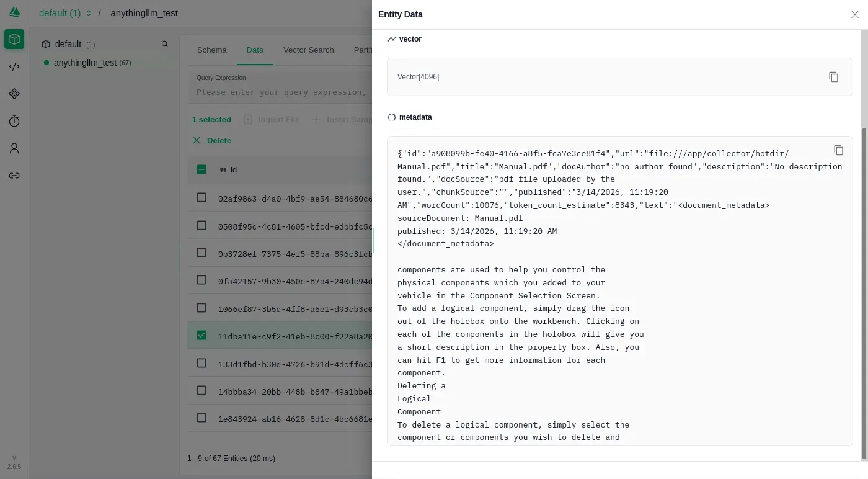Open the code playground sidebar icon
The image size is (868, 479).
pos(14,66)
